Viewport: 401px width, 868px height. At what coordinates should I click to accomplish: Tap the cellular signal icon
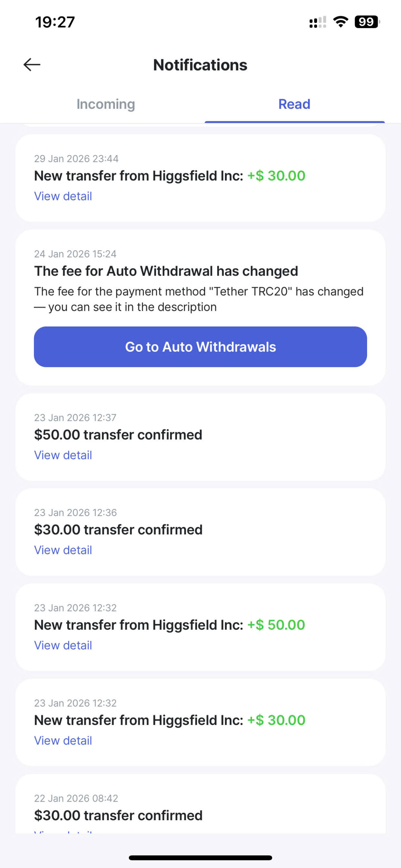[x=318, y=22]
